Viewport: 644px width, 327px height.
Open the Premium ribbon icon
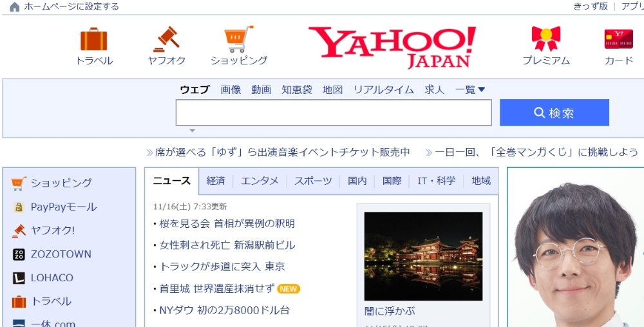(546, 39)
